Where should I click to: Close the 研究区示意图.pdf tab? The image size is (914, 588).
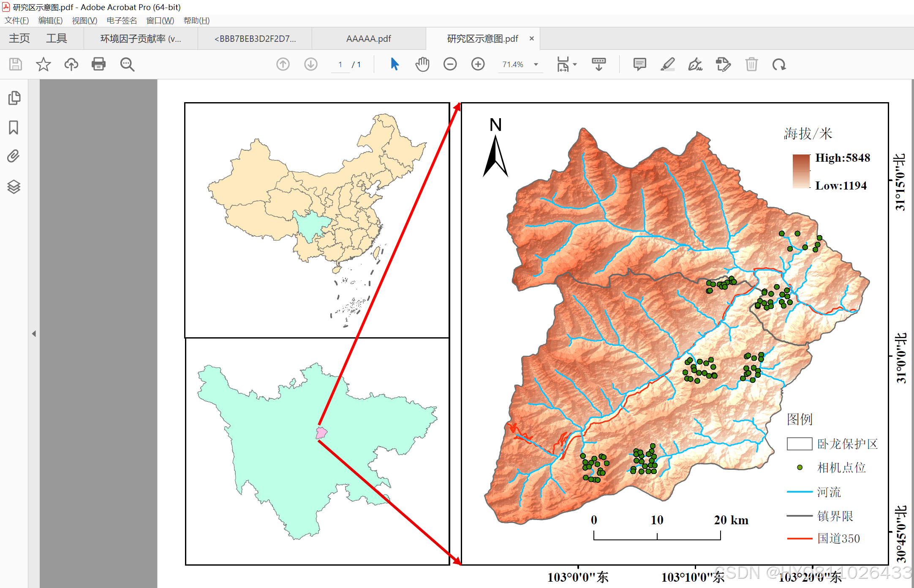click(x=532, y=38)
